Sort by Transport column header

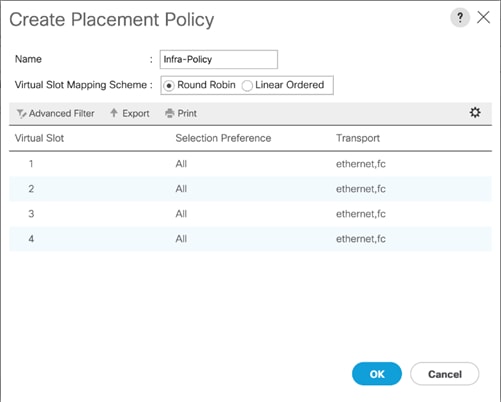coord(358,138)
